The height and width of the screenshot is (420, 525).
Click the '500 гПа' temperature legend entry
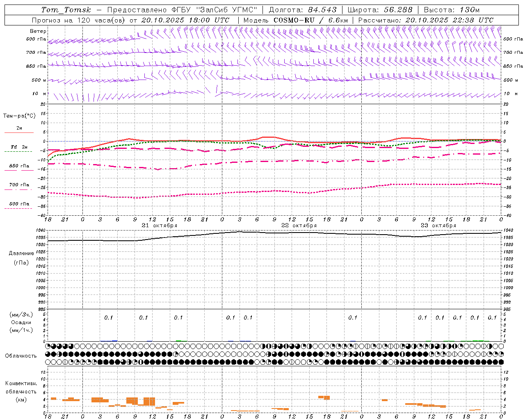(19, 204)
